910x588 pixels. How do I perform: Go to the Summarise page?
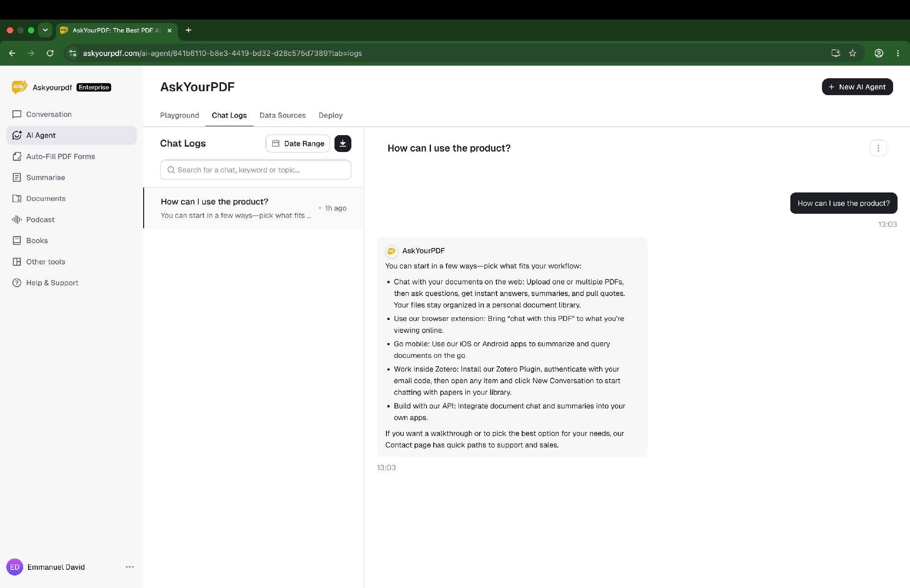72,177
